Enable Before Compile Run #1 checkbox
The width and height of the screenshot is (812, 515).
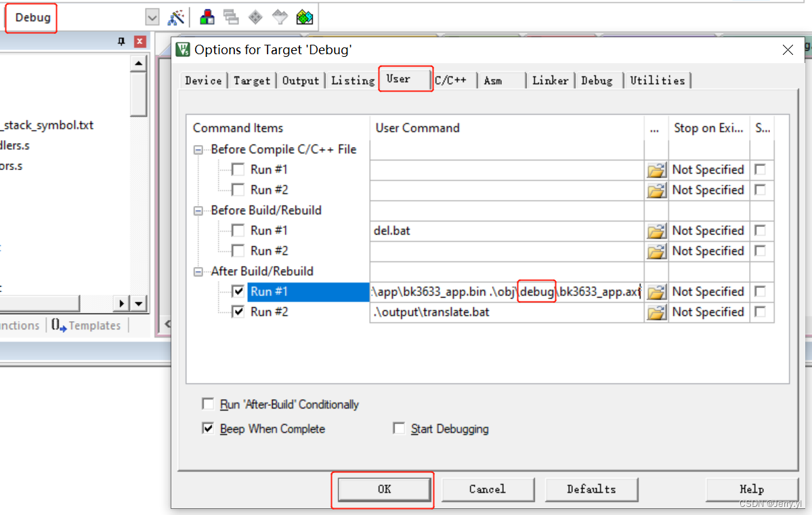[238, 170]
